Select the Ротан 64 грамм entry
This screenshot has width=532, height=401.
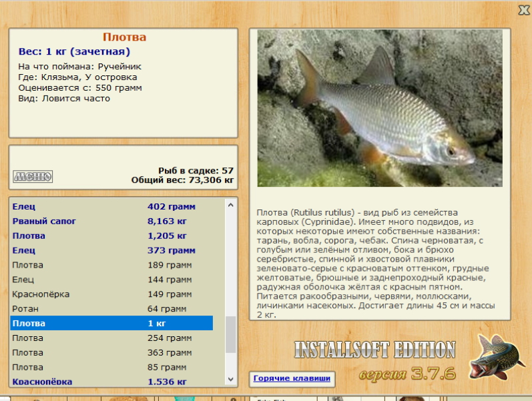pyautogui.click(x=111, y=308)
